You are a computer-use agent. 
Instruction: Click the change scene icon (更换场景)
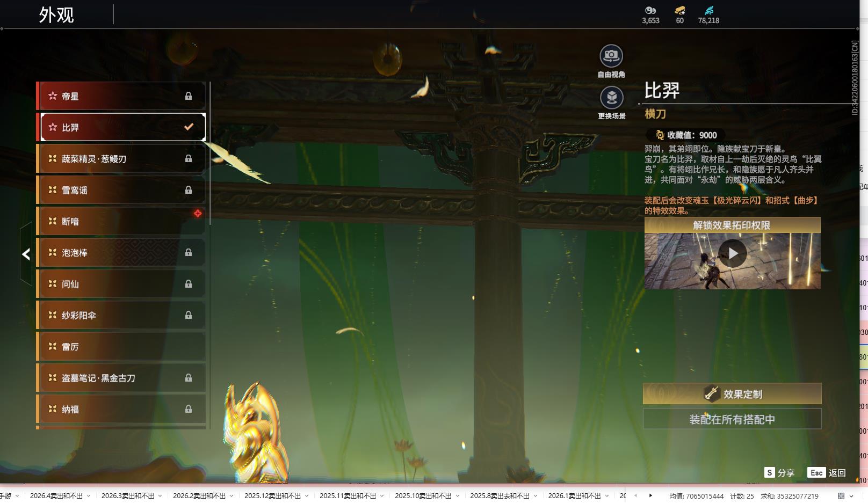(x=611, y=98)
